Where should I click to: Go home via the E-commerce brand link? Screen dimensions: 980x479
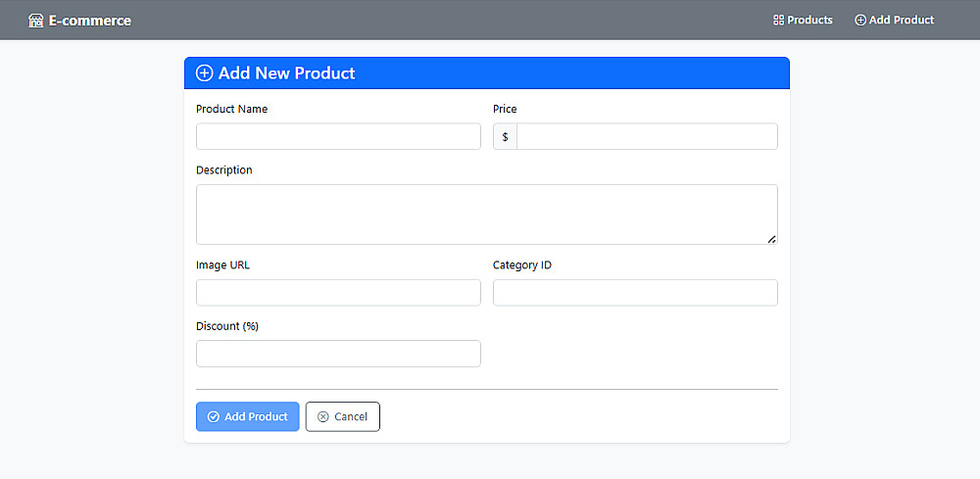pos(89,21)
